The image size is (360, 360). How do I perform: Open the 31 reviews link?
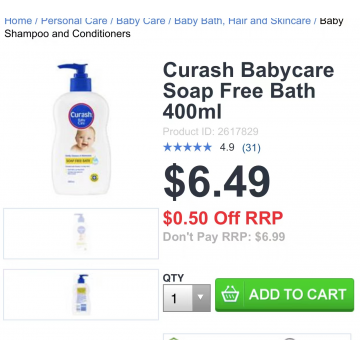[x=251, y=148]
